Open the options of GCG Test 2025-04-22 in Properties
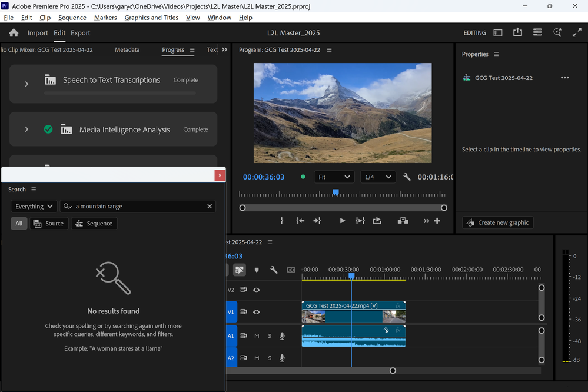 [x=564, y=78]
